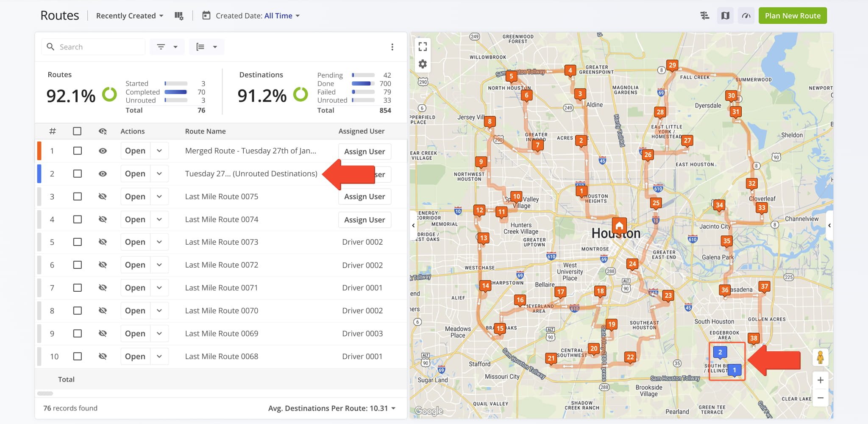
Task: Select the map view icon near Plan New Route
Action: click(x=725, y=15)
